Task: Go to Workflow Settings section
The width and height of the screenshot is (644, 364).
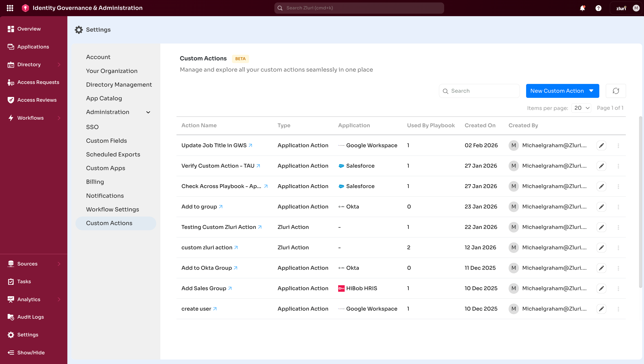Action: pyautogui.click(x=112, y=209)
